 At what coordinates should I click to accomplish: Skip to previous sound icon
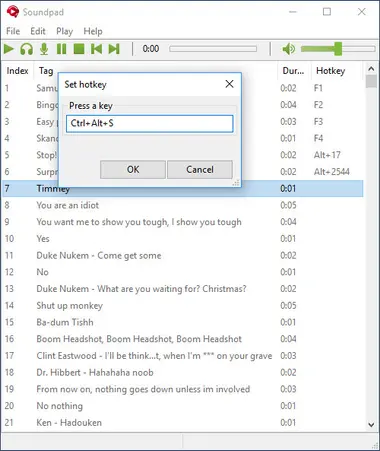pyautogui.click(x=96, y=49)
